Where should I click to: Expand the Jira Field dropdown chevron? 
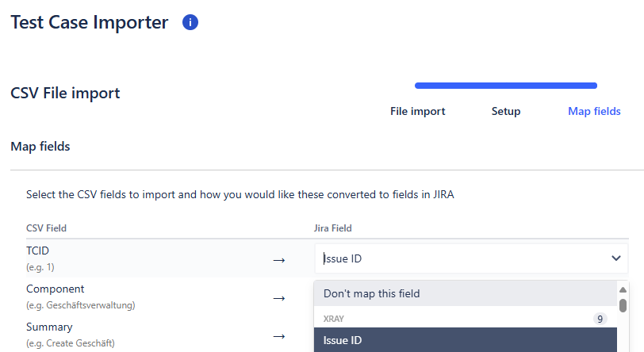pyautogui.click(x=615, y=258)
